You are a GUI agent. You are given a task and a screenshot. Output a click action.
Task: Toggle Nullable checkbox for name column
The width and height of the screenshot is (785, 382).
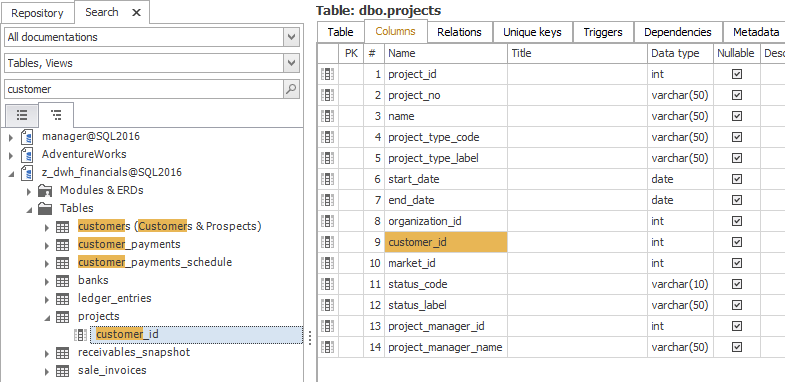737,116
